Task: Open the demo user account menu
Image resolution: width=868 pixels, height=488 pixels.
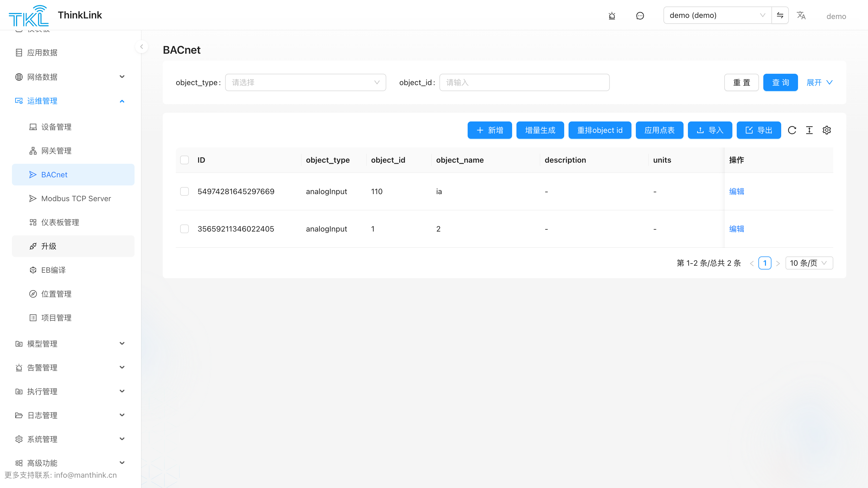Action: pyautogui.click(x=836, y=16)
